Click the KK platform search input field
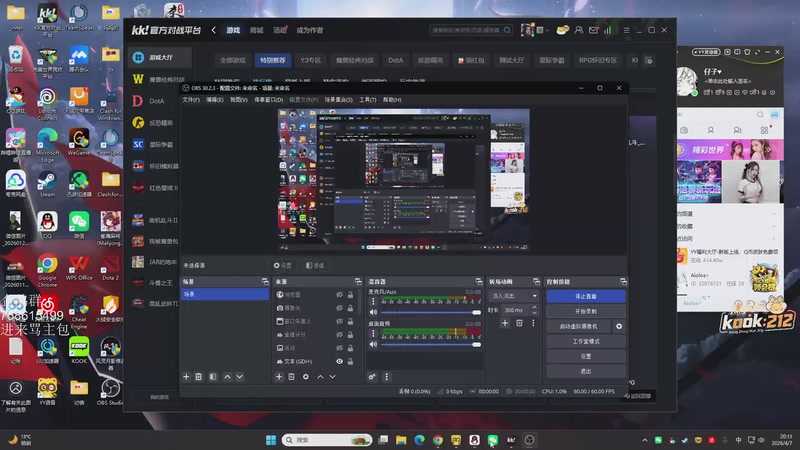Viewport: 800px width, 450px height. (466, 30)
